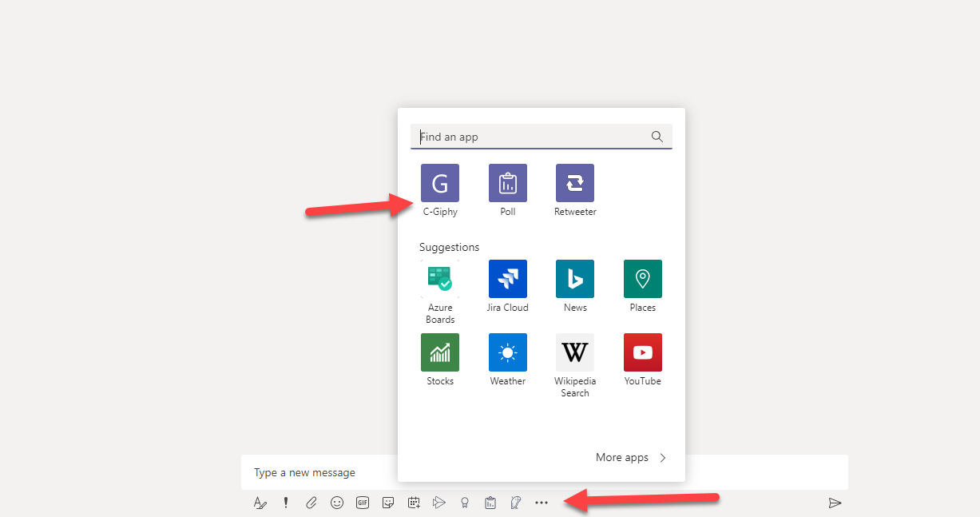
Task: Focus the Find an app search field
Action: click(x=542, y=137)
